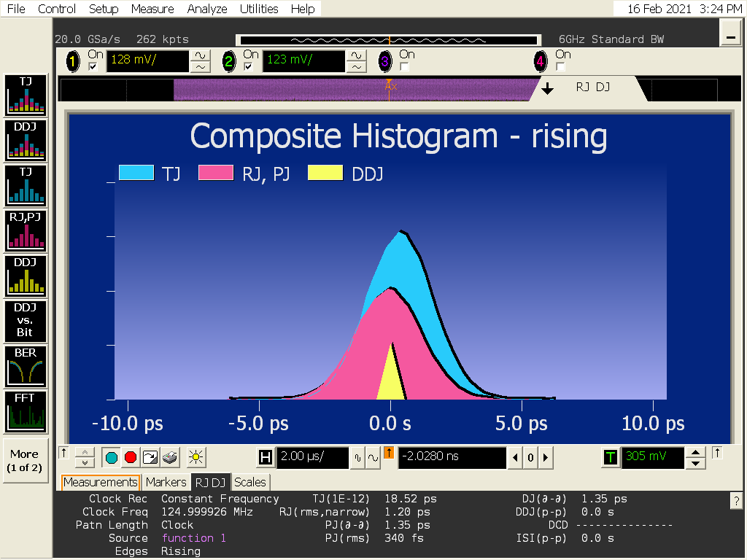The height and width of the screenshot is (560, 747).
Task: Switch to the RJ DJ results tab
Action: coord(211,483)
